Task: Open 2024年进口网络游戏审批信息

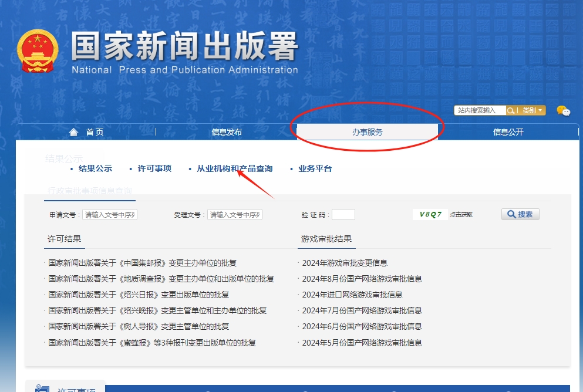Action: point(352,295)
